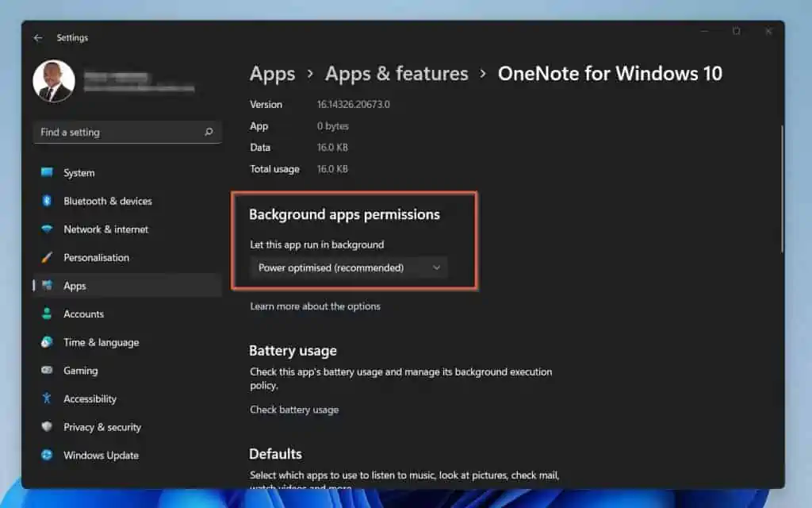Select the Accounts label

click(83, 314)
